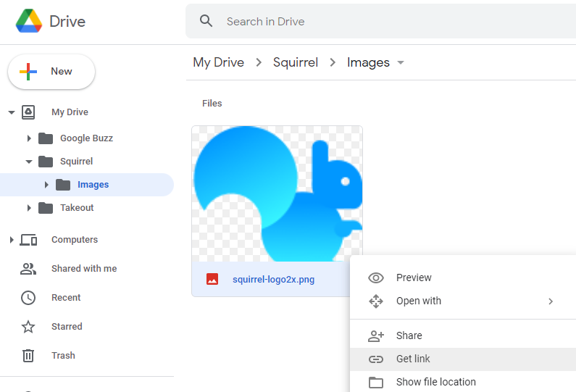
Task: Click the red image file type icon
Action: 212,279
